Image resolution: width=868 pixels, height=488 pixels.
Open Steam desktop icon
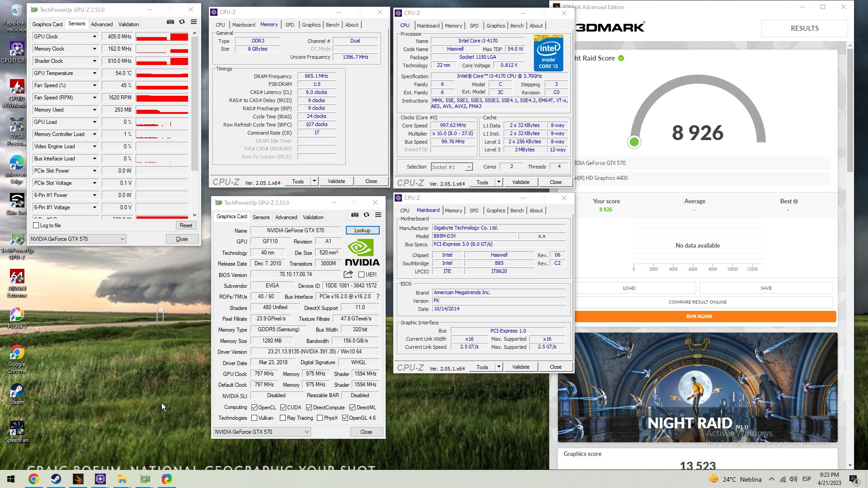pyautogui.click(x=17, y=394)
